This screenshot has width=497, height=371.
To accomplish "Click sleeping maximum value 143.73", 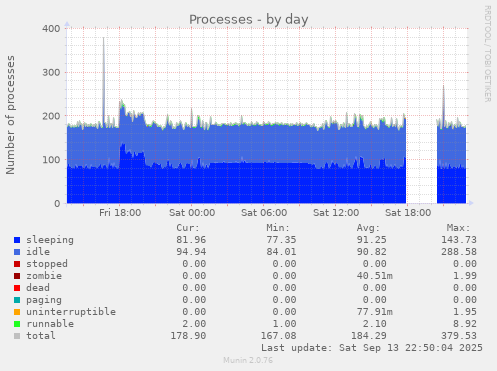I will click(x=459, y=240).
